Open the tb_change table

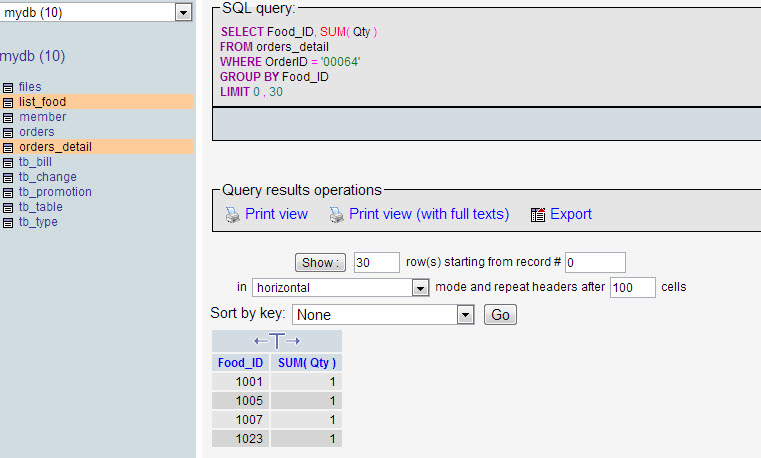(x=48, y=177)
